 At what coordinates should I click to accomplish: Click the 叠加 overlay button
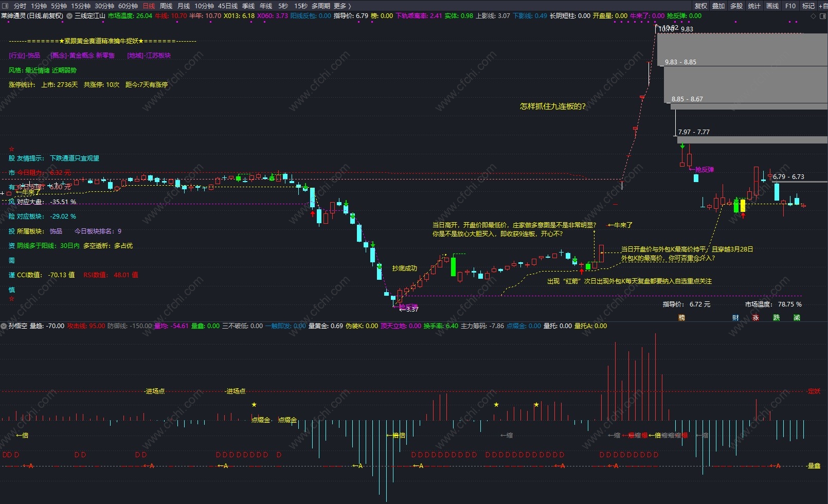click(718, 6)
